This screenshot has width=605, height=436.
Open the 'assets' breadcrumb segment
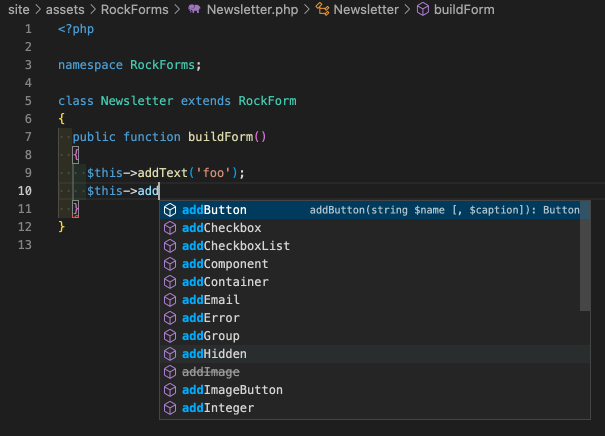tap(62, 9)
